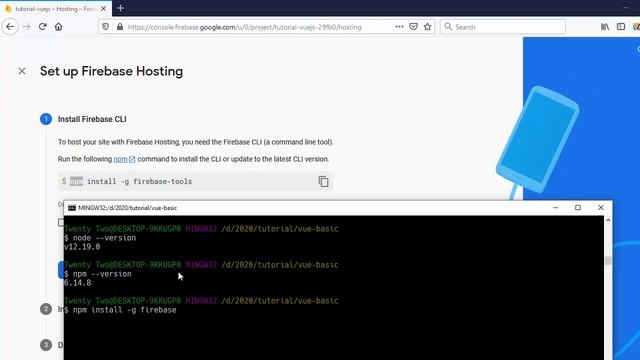Click the v12.19.0 output in terminal
640x360 pixels.
coord(82,247)
